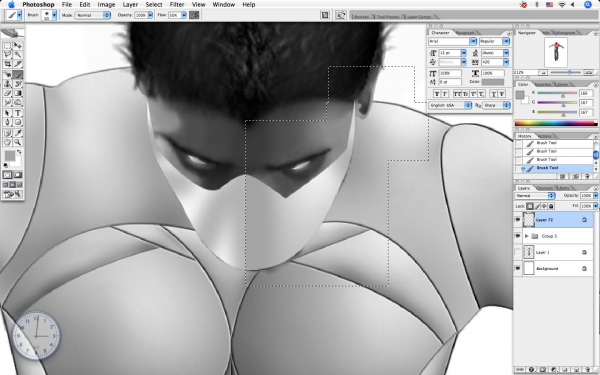Select the Move tool
The image size is (600, 375).
(x=18, y=46)
